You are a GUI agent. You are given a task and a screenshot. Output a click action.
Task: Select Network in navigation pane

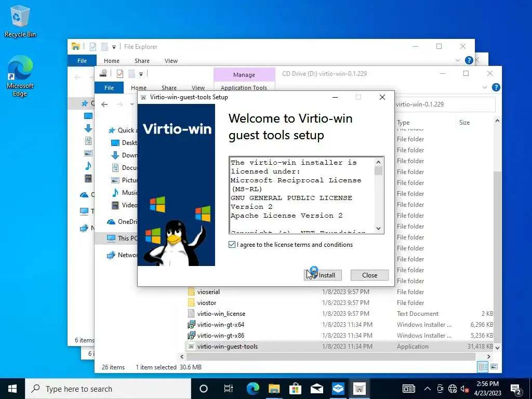tap(123, 255)
